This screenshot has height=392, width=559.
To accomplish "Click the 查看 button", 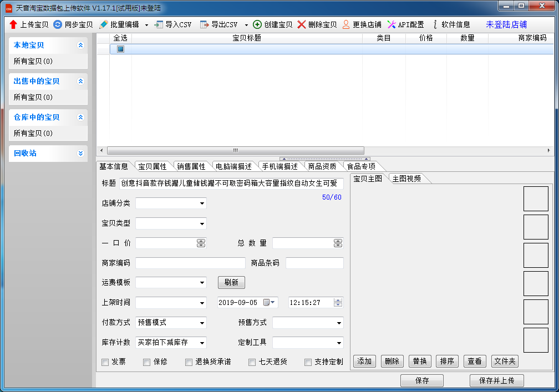I will [x=475, y=362].
